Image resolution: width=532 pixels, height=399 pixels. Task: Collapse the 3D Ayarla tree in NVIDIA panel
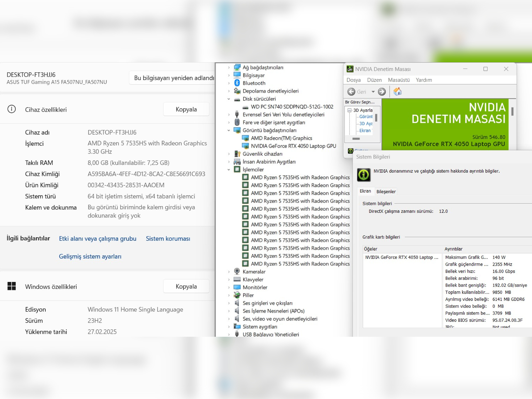350,110
